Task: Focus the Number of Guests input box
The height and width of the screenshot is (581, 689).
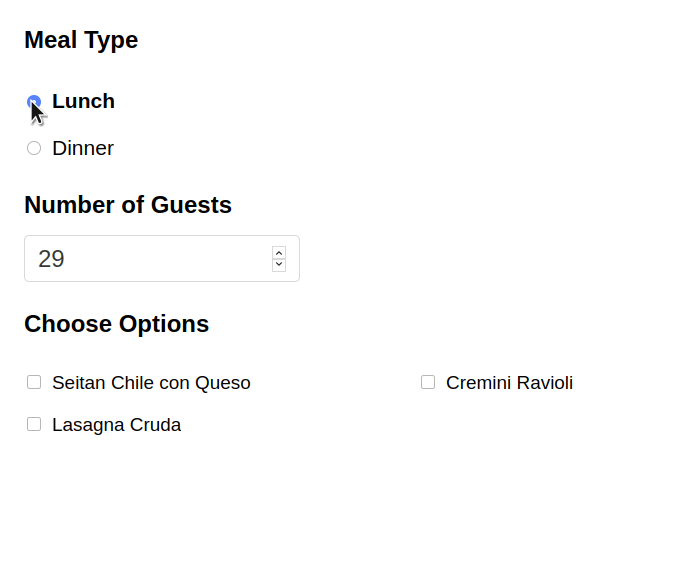Action: pyautogui.click(x=162, y=258)
